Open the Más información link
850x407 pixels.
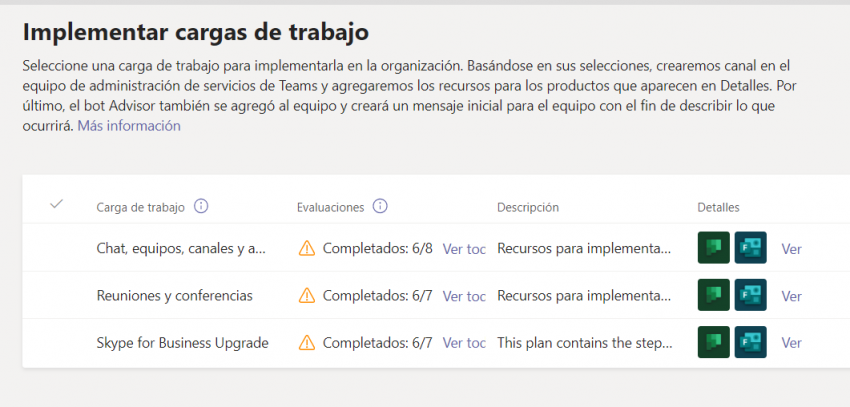click(x=129, y=126)
